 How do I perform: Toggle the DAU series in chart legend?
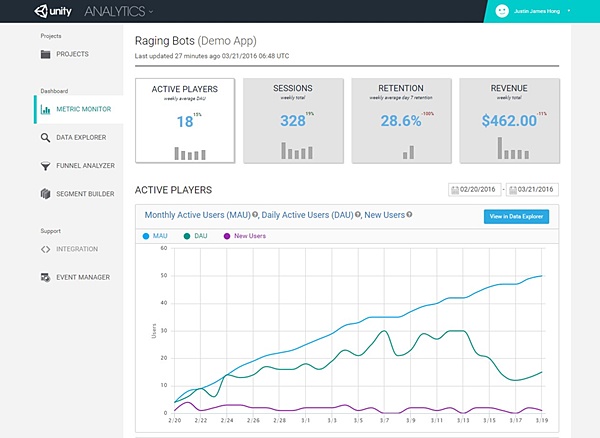(x=196, y=236)
